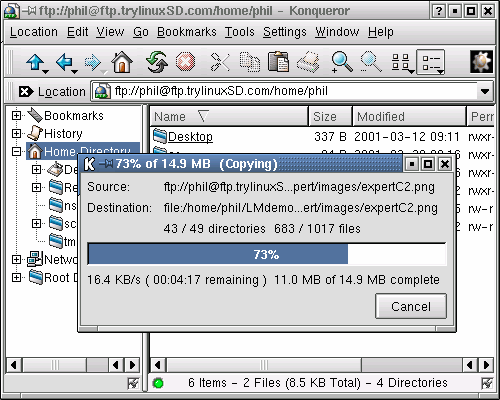The width and height of the screenshot is (500, 400).
Task: Print the view with the printer icon
Action: pyautogui.click(x=308, y=62)
